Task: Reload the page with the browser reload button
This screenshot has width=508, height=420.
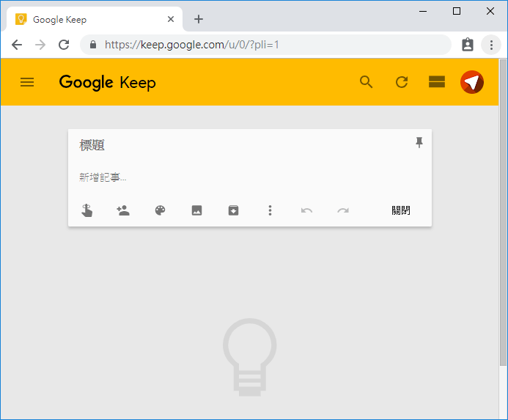Action: point(64,45)
